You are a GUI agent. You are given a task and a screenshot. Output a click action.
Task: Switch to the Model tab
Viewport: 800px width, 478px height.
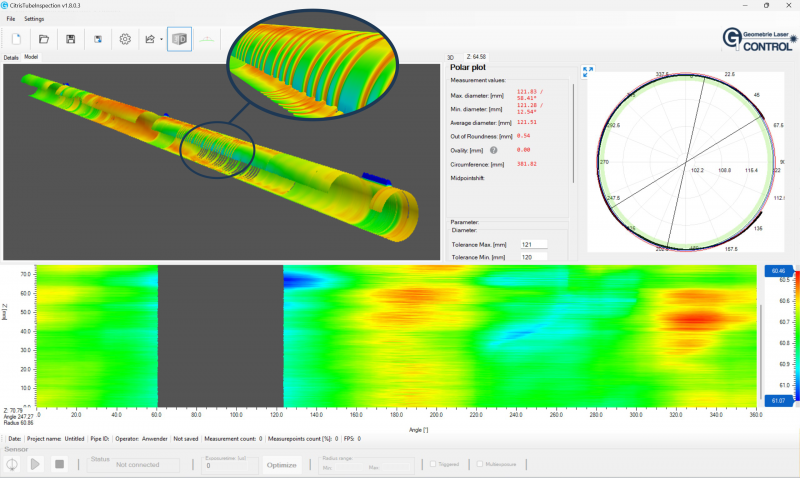click(x=31, y=57)
